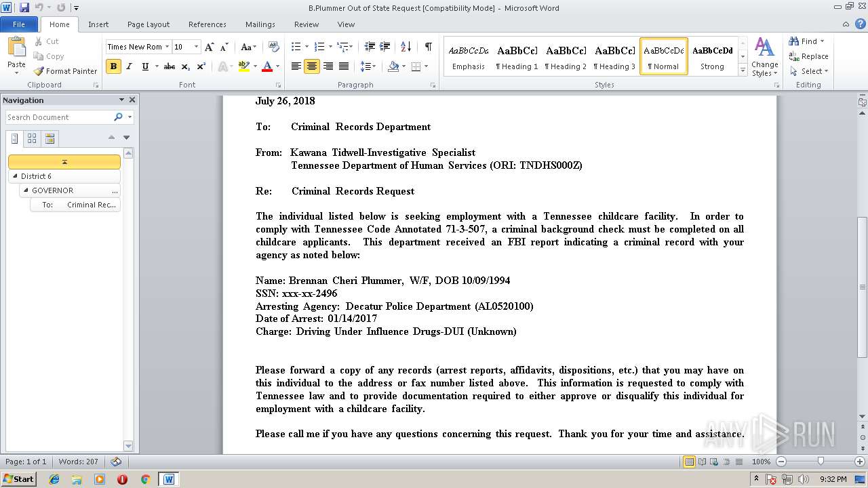
Task: Shrink font size
Action: point(224,47)
